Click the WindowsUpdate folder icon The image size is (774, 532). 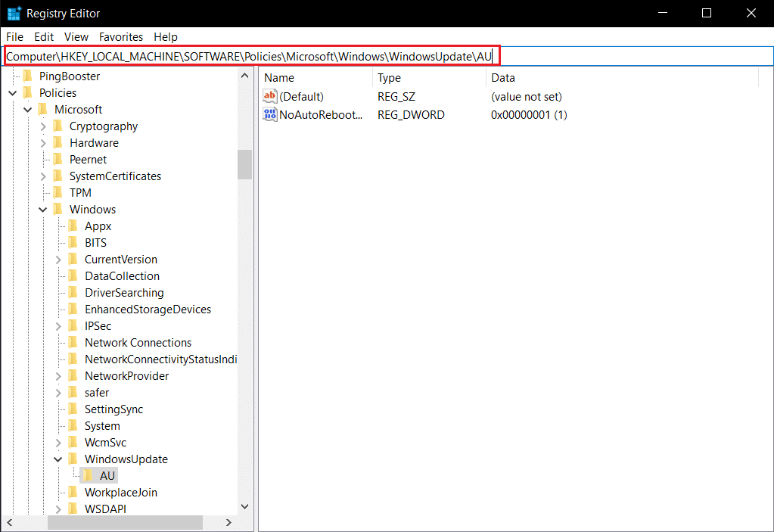[x=73, y=459]
